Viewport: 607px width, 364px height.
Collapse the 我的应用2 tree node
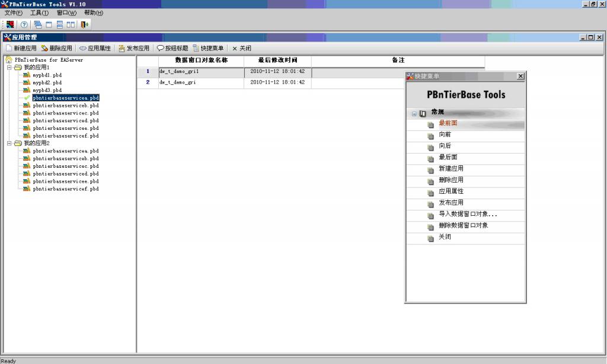9,143
